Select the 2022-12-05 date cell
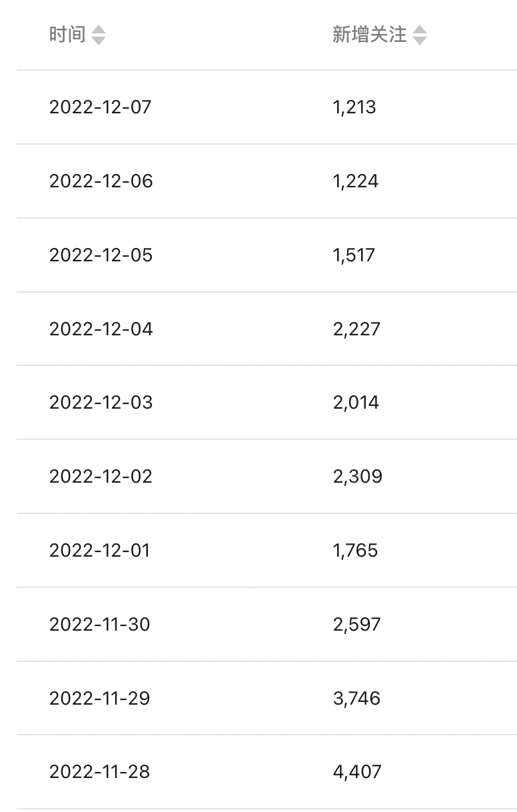This screenshot has width=517, height=812. pyautogui.click(x=101, y=255)
